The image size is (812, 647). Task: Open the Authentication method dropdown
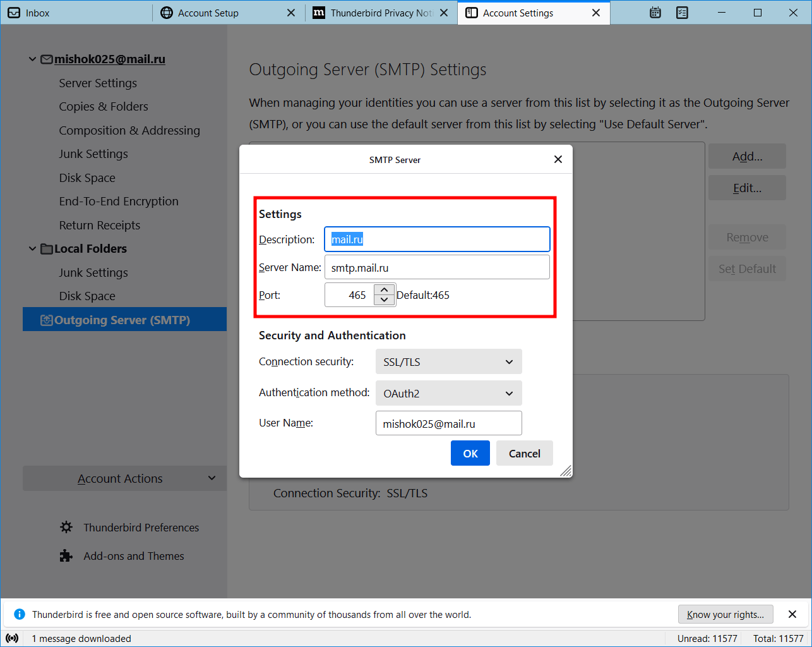448,394
